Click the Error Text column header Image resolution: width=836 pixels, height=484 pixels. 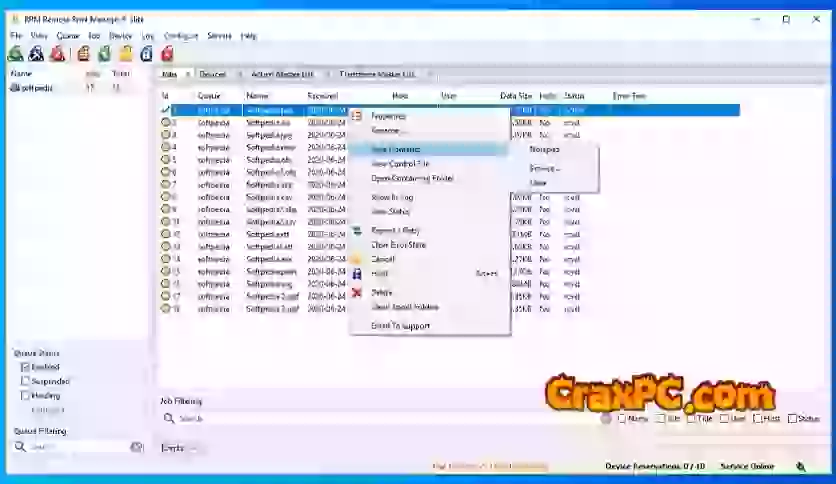tap(629, 96)
